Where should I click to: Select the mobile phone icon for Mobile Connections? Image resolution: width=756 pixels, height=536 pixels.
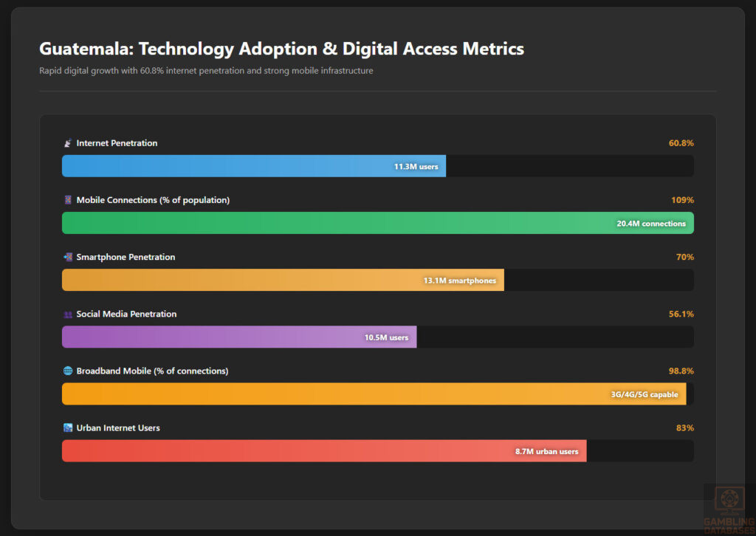coord(67,200)
